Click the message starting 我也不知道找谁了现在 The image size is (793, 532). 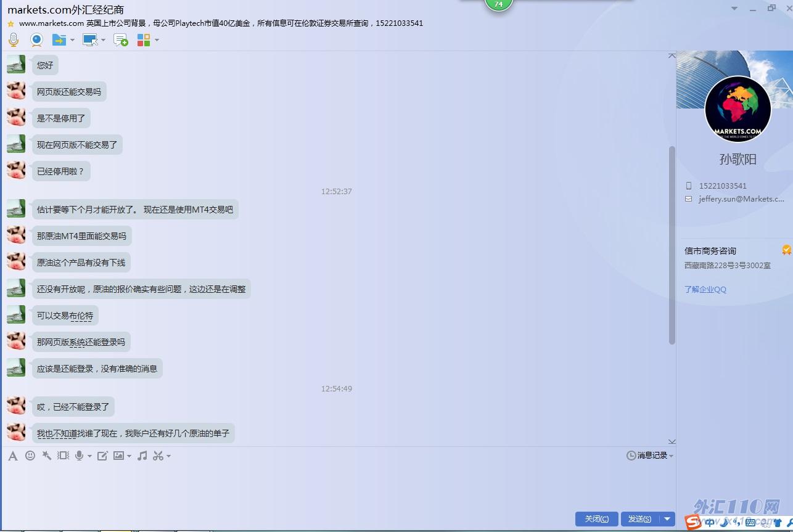point(133,433)
